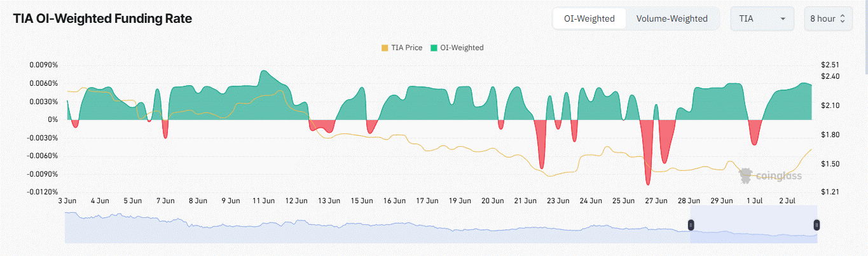Screen dimensions: 868x256
Task: Click the left range slider handle
Action: tap(691, 225)
